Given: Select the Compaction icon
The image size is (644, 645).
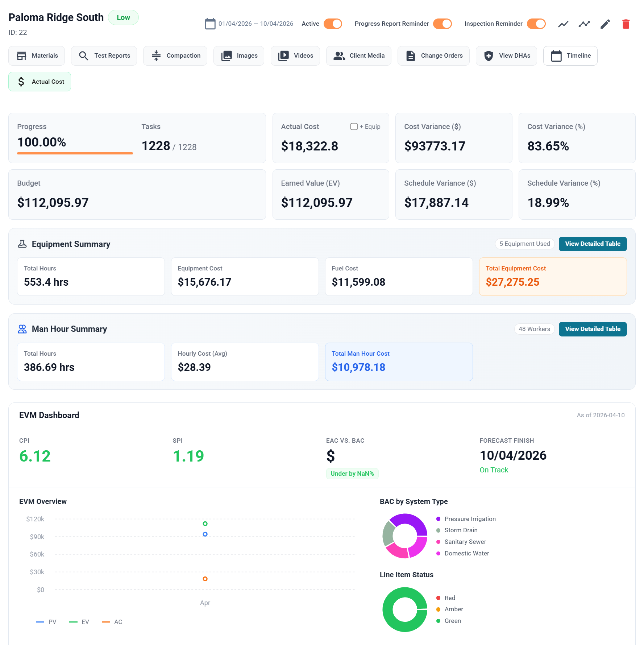Looking at the screenshot, I should (156, 56).
